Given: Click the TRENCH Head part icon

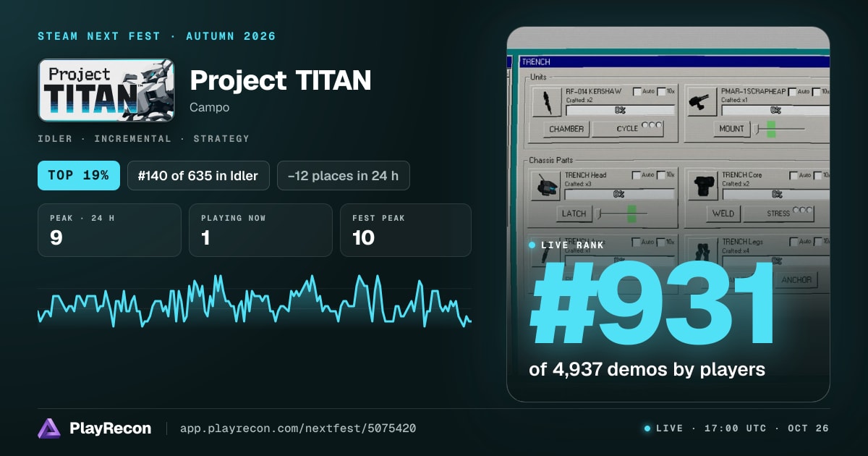Looking at the screenshot, I should tap(546, 186).
